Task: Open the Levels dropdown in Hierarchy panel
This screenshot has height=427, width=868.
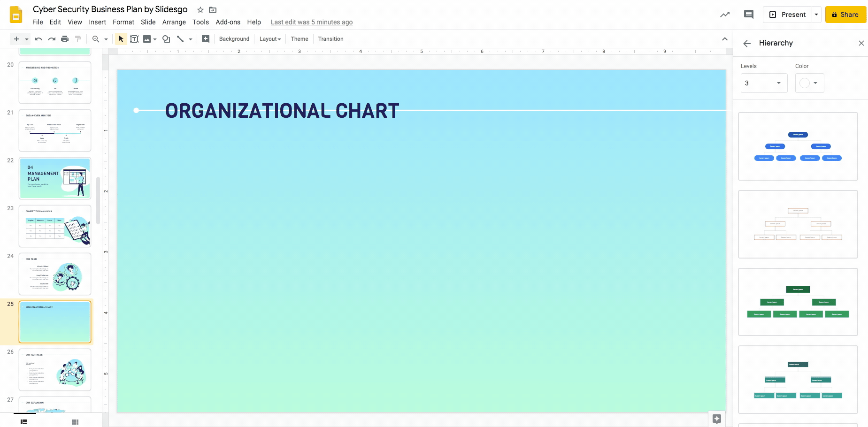Action: (764, 83)
